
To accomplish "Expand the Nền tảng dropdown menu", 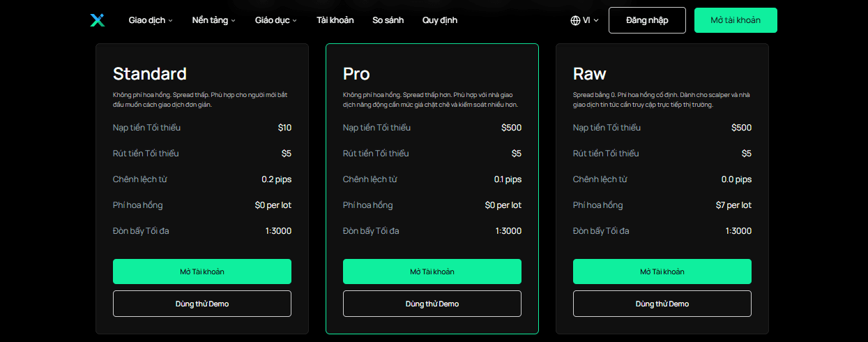I will click(213, 20).
